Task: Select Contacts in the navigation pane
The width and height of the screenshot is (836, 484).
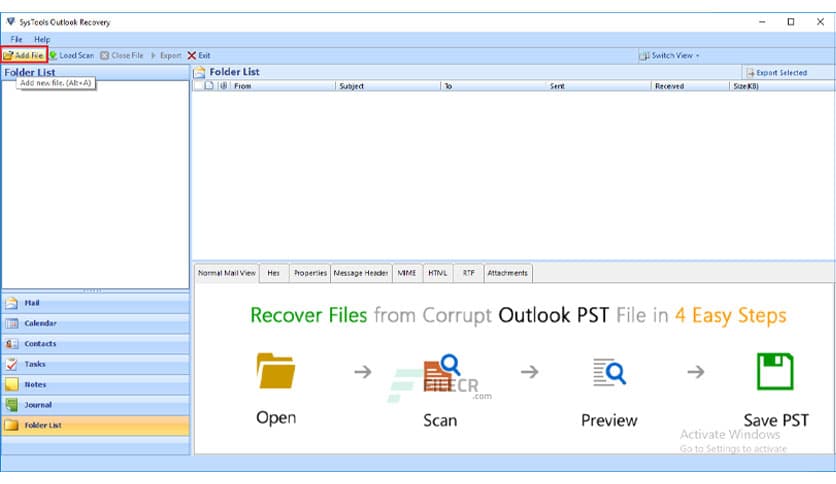Action: [x=95, y=344]
